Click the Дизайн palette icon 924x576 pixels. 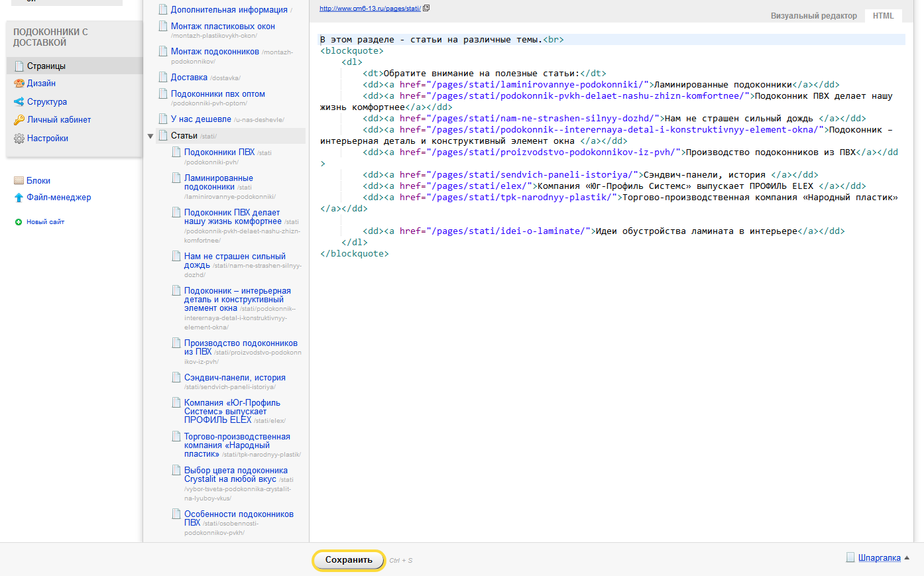point(19,84)
